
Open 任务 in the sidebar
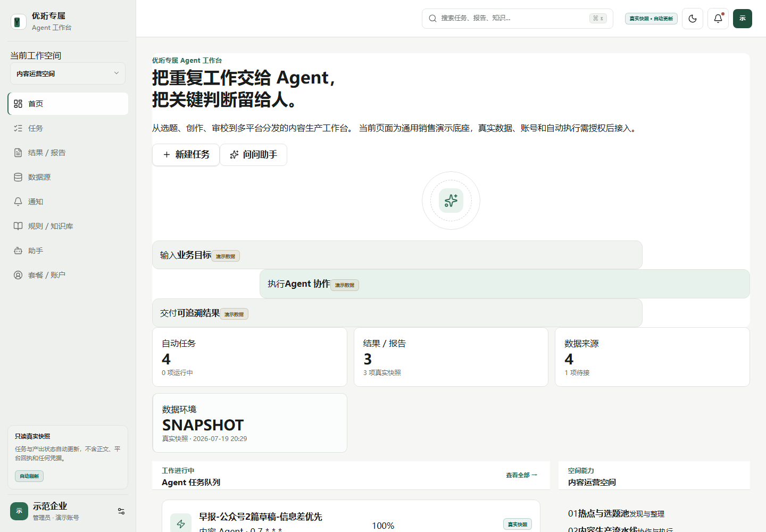pyautogui.click(x=68, y=128)
